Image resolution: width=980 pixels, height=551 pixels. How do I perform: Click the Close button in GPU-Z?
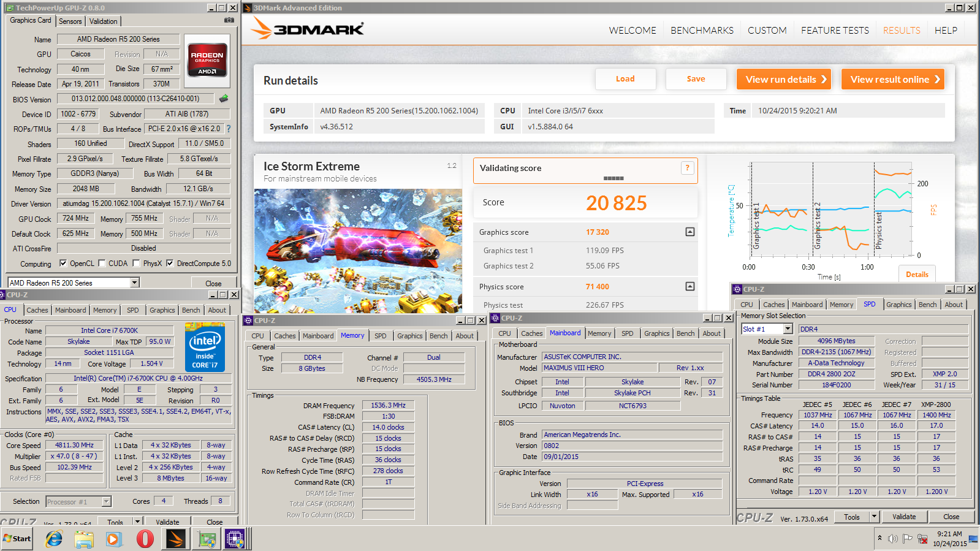click(213, 283)
